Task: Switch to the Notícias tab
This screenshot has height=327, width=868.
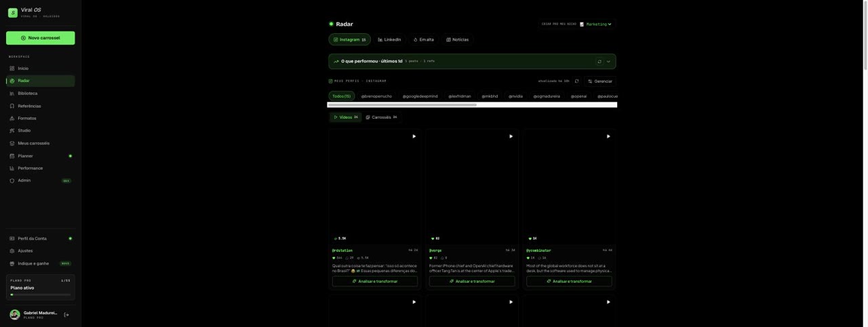Action: 457,39
